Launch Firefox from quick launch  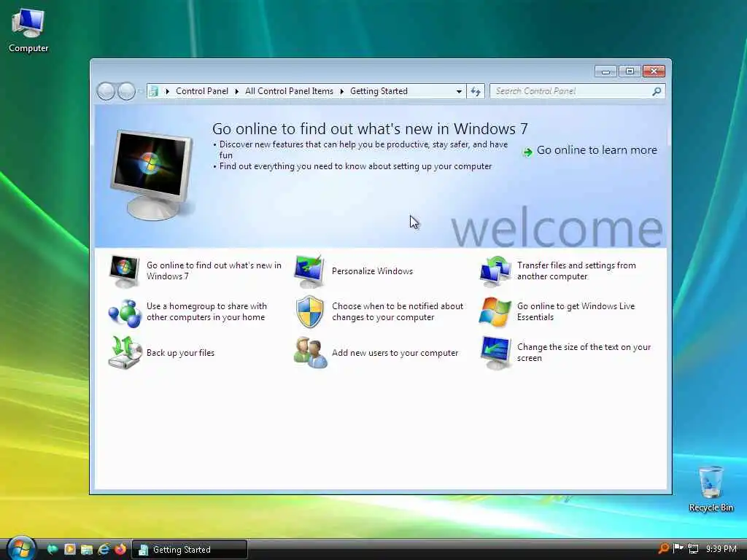120,549
